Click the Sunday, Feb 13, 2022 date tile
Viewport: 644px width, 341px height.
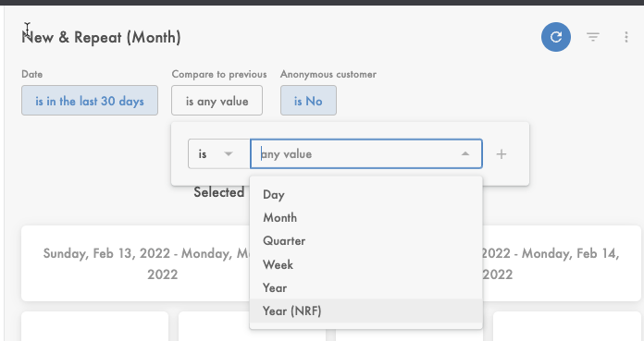(135, 263)
